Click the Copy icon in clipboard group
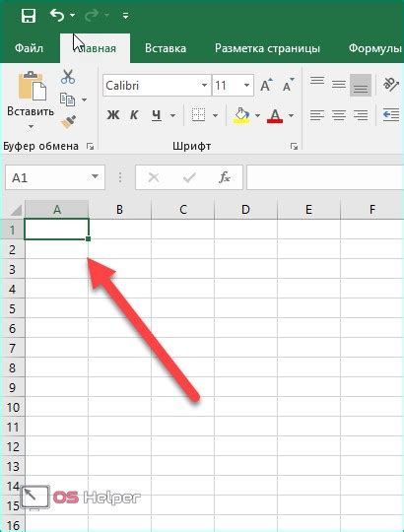This screenshot has height=532, width=404. (68, 100)
